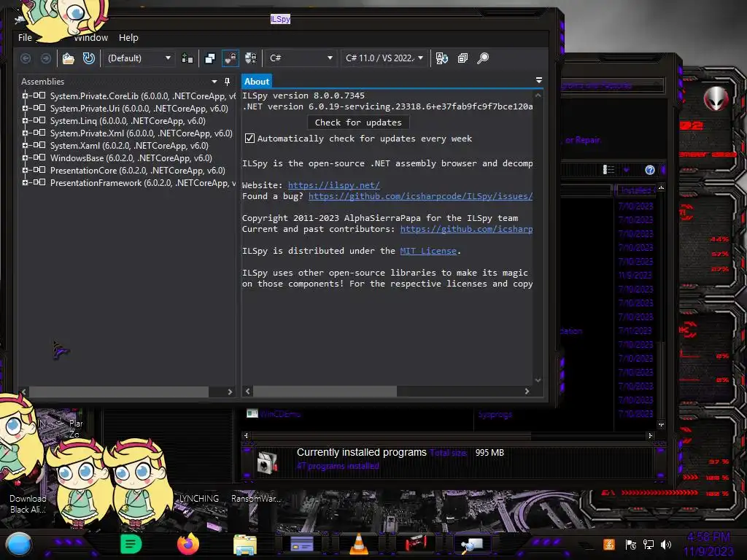Open the Assemblies panel options arrow

[214, 82]
